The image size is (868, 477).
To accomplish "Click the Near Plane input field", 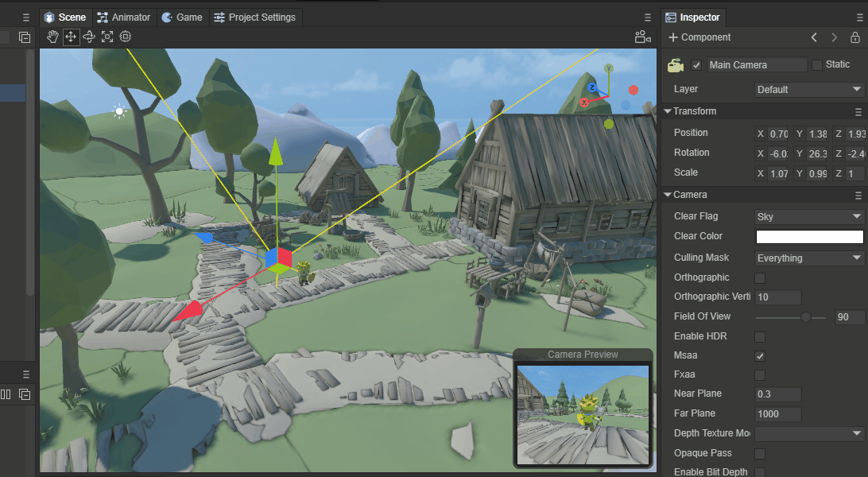I will point(777,394).
